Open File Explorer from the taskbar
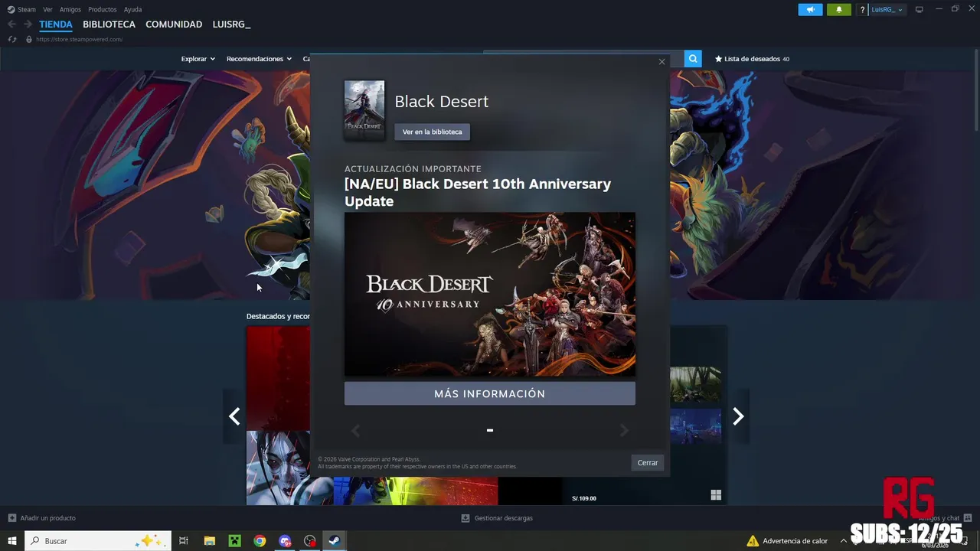Viewport: 980px width, 551px height. point(209,541)
